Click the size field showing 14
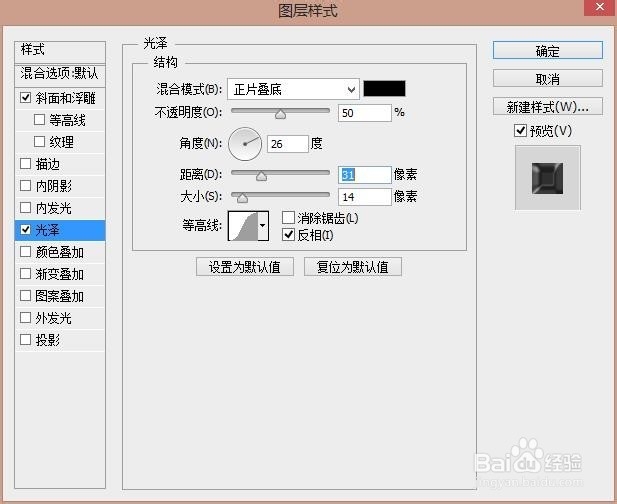 click(x=365, y=197)
